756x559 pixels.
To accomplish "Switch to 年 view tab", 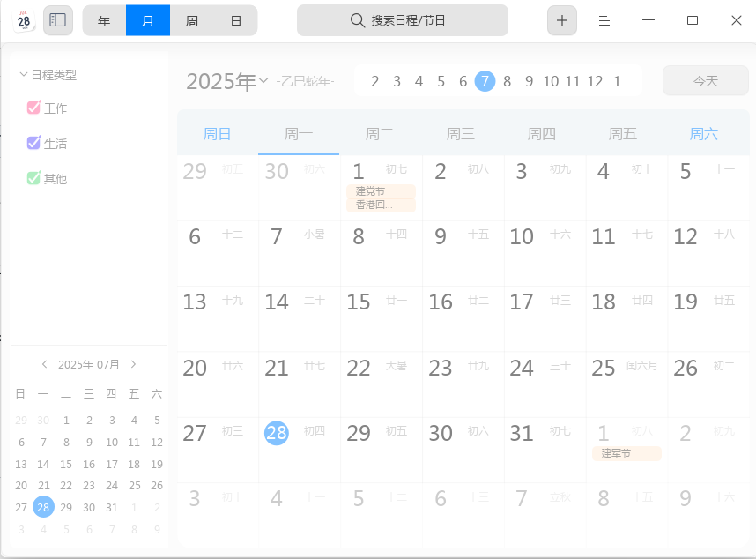I will 104,21.
